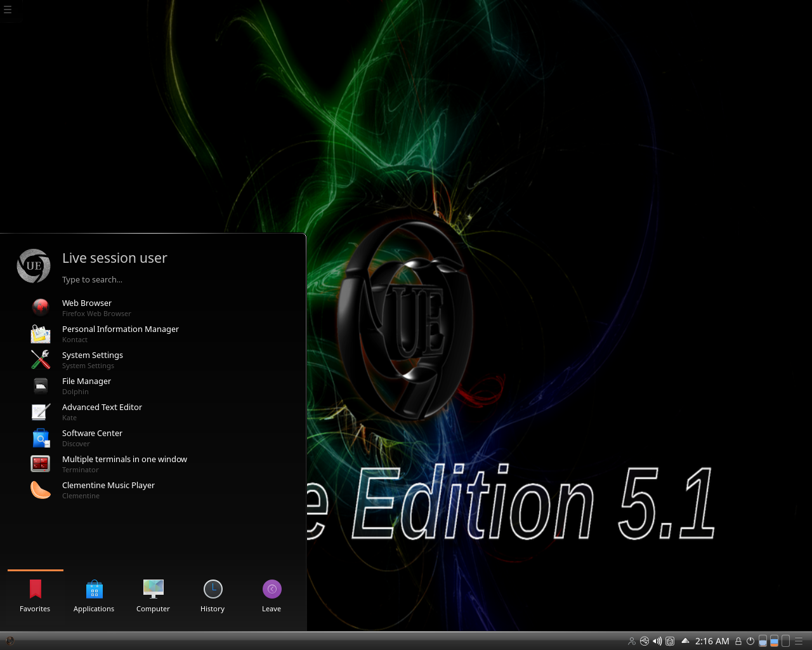Launch Firefox Web Browser from favorites
Image resolution: width=812 pixels, height=650 pixels.
click(87, 308)
